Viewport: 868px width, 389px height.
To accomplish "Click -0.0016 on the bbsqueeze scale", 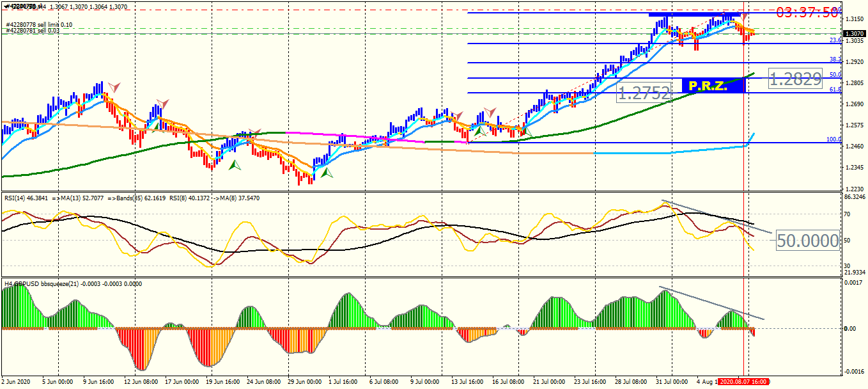I will pyautogui.click(x=853, y=371).
